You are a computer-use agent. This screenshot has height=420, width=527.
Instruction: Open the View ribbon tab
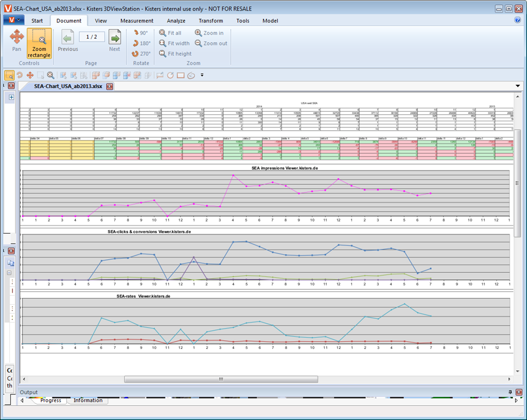click(x=101, y=21)
